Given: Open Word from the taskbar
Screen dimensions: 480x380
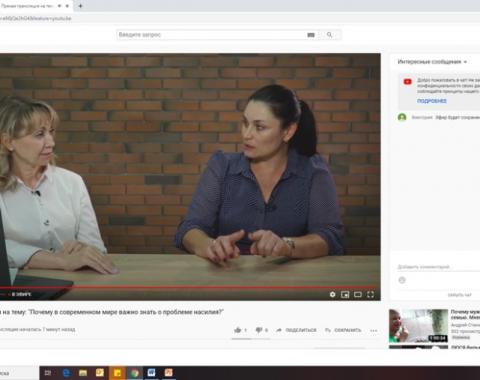Looking at the screenshot, I should 151,373.
